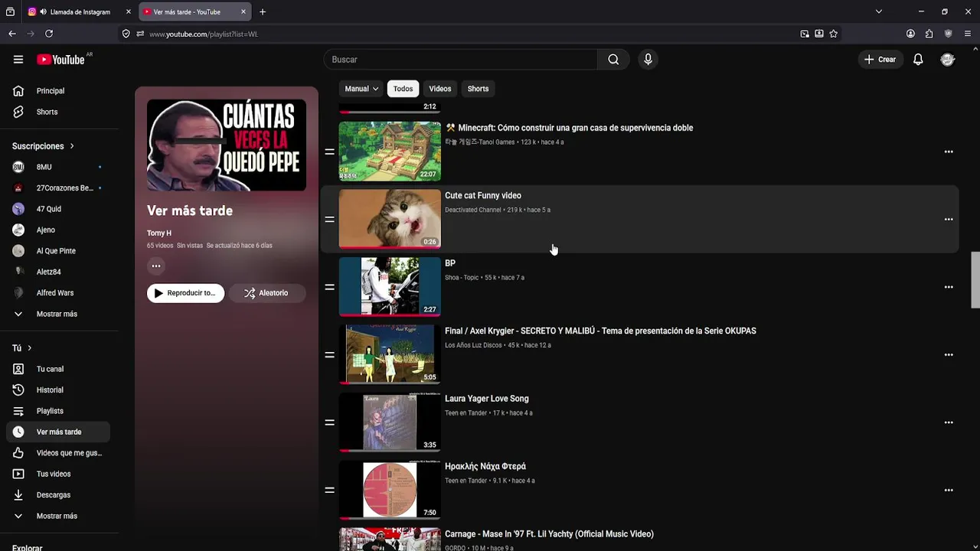Image resolution: width=980 pixels, height=551 pixels.
Task: Open the notifications bell
Action: 918,60
